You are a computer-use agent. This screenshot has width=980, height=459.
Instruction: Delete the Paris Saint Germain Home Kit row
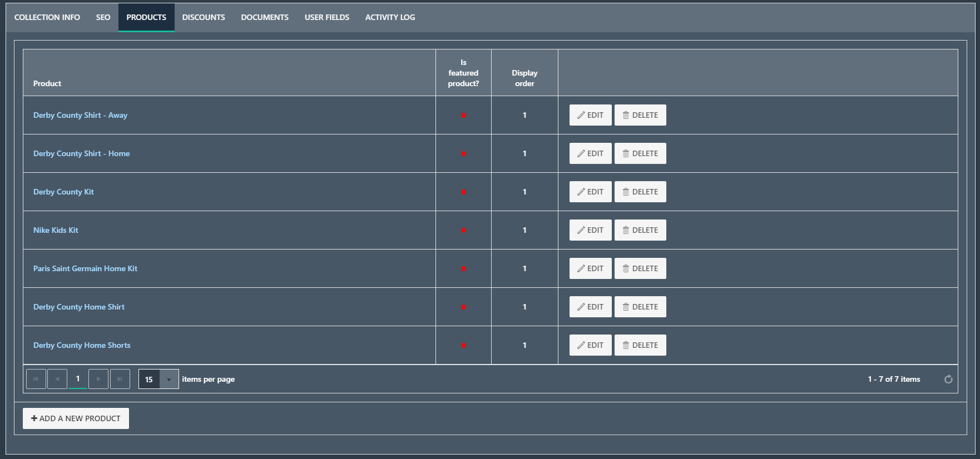click(x=640, y=268)
